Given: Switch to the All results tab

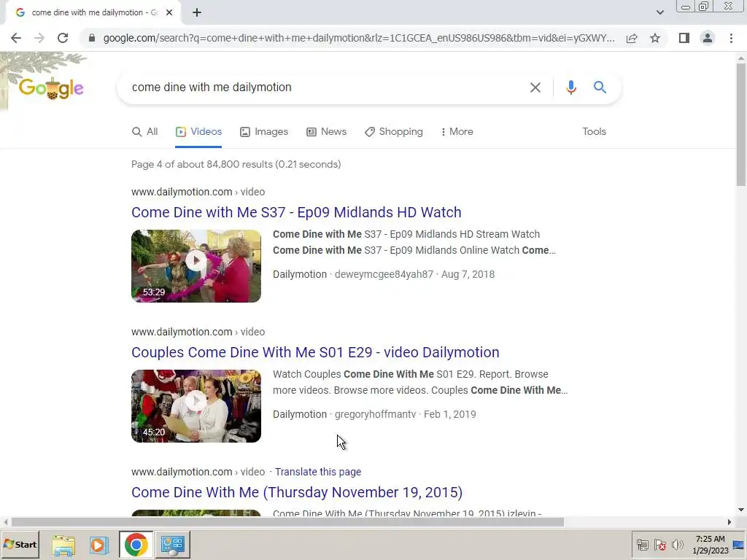Looking at the screenshot, I should [x=145, y=132].
